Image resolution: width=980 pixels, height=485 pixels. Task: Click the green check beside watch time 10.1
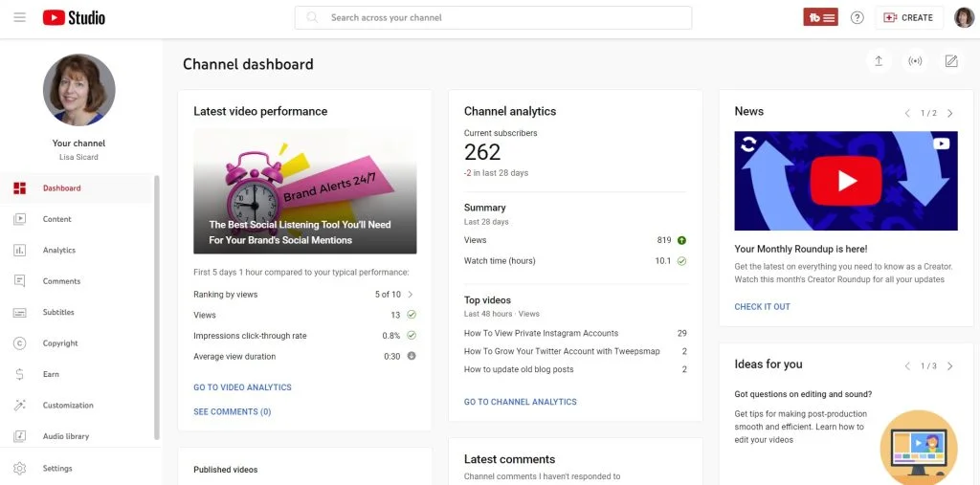click(x=681, y=261)
